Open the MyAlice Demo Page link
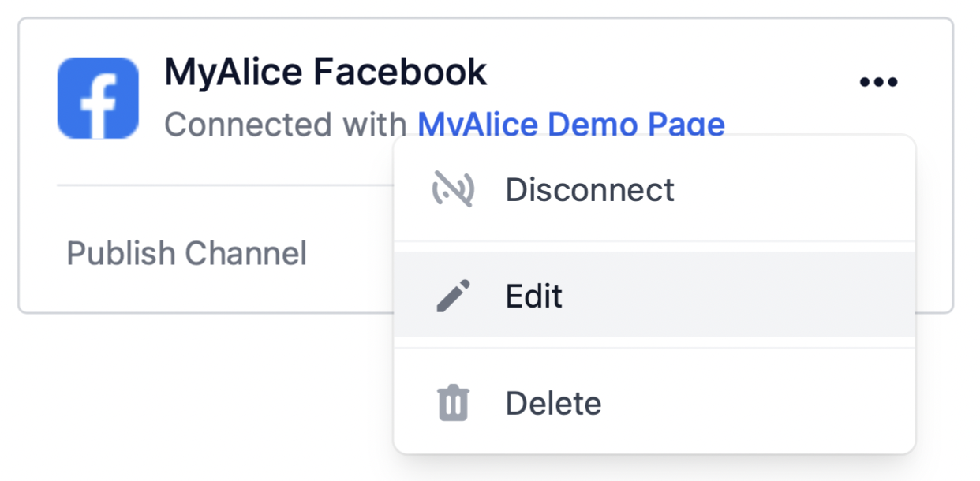980x481 pixels. pos(570,124)
